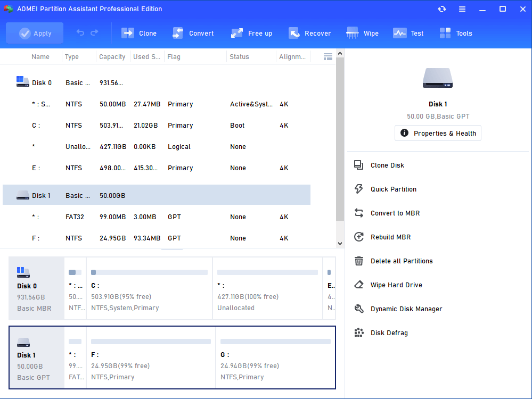The width and height of the screenshot is (532, 399).
Task: Select F: 24.95GB block in disk map
Action: click(151, 358)
